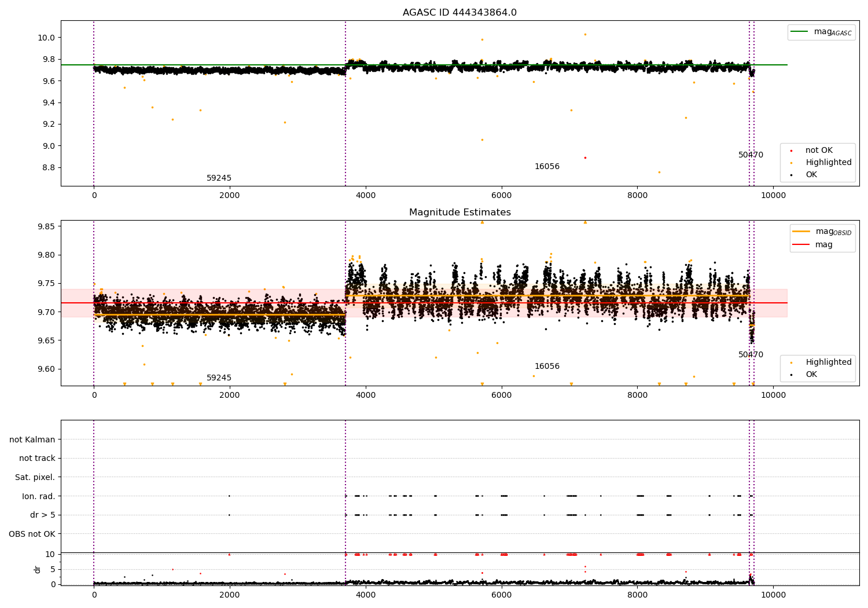868x608 pixels.
Task: Click the "Sat. pixel." row label
Action: point(35,478)
